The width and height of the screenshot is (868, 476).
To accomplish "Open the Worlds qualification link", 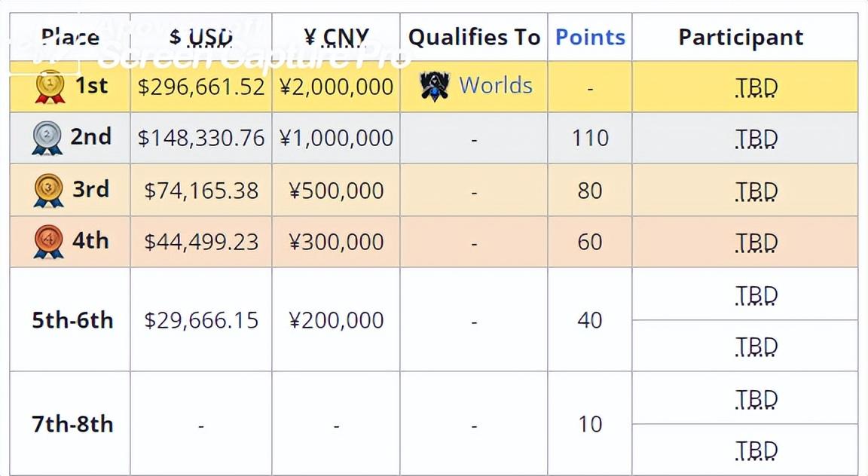I will 495,86.
